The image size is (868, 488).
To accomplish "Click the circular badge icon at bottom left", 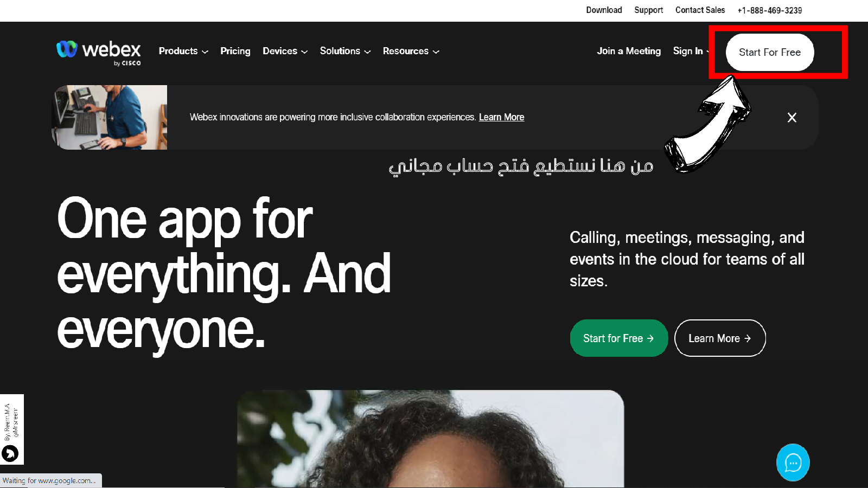I will coord(10,453).
